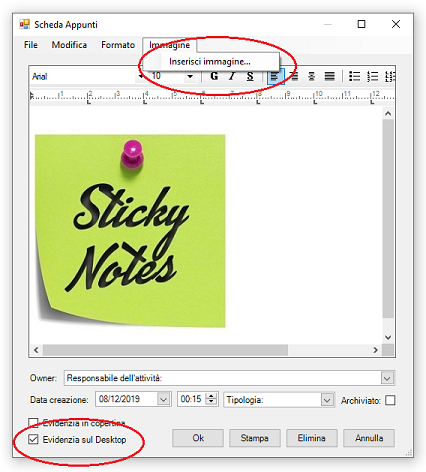
Task: Expand the Tipologia combo box
Action: click(327, 400)
